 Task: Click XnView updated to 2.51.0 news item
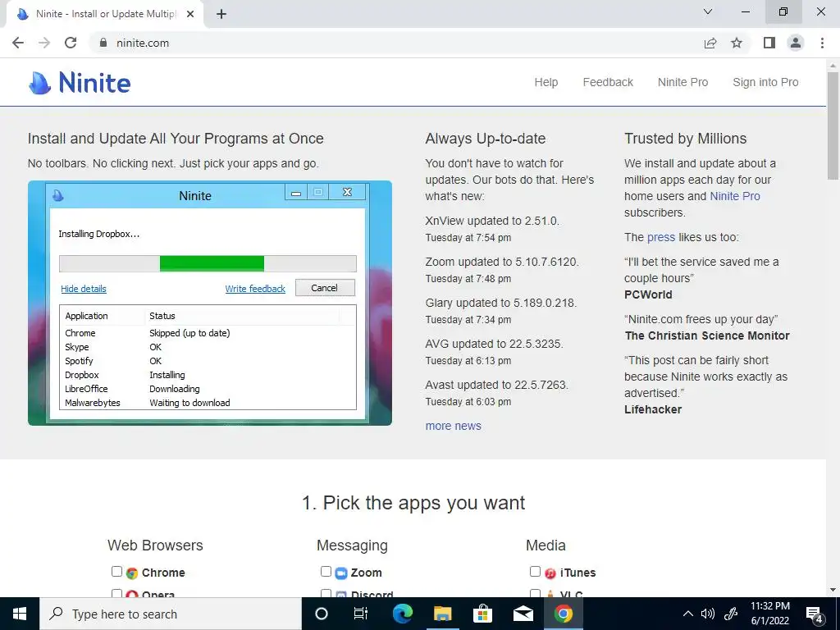pyautogui.click(x=492, y=221)
